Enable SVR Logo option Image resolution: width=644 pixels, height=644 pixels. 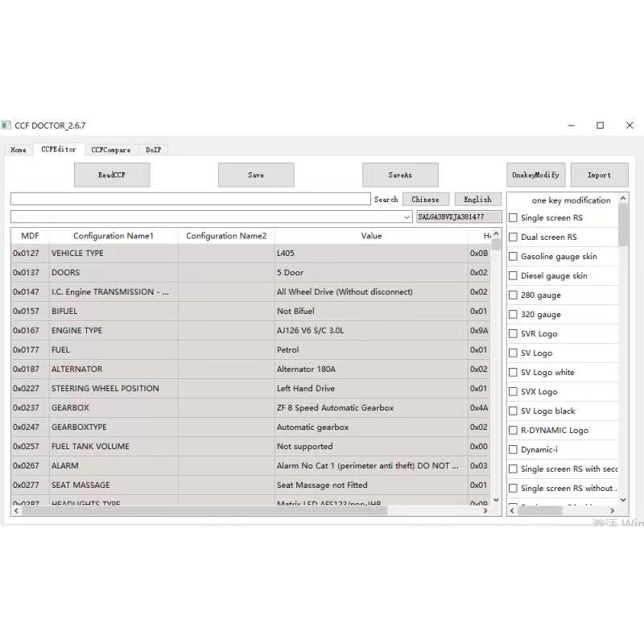[513, 333]
